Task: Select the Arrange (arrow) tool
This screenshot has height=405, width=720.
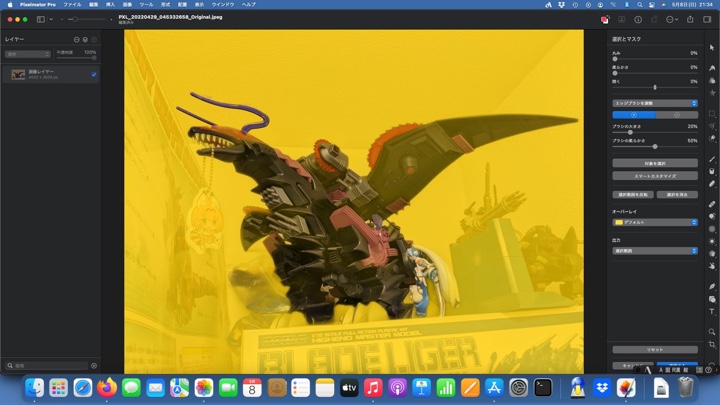Action: pyautogui.click(x=712, y=47)
